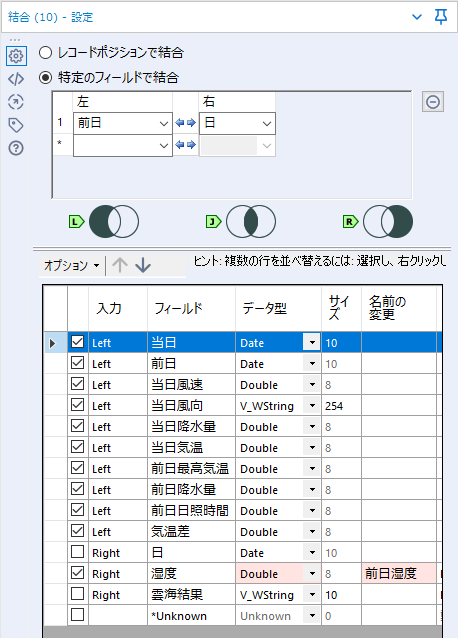
Task: Open the configuration gear tab
Action: pyautogui.click(x=16, y=56)
